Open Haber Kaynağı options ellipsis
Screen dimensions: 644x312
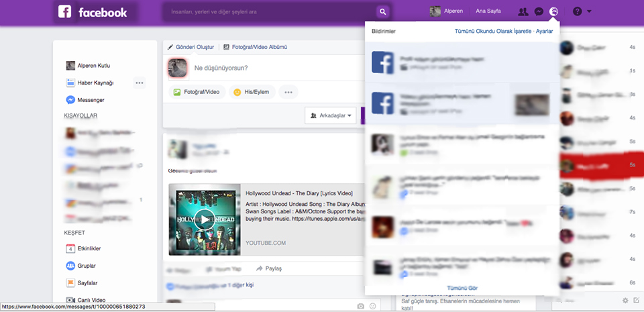140,83
